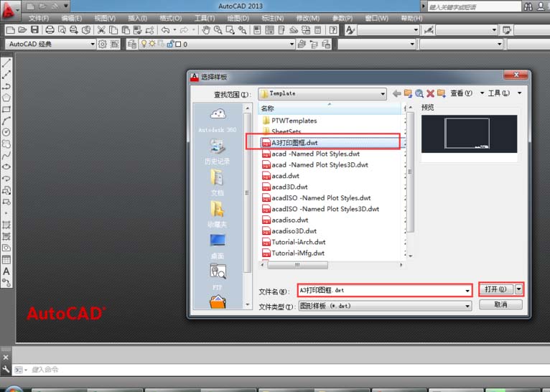Expand the 查找范围 Template folder dropdown
The image size is (550, 392).
click(x=383, y=93)
